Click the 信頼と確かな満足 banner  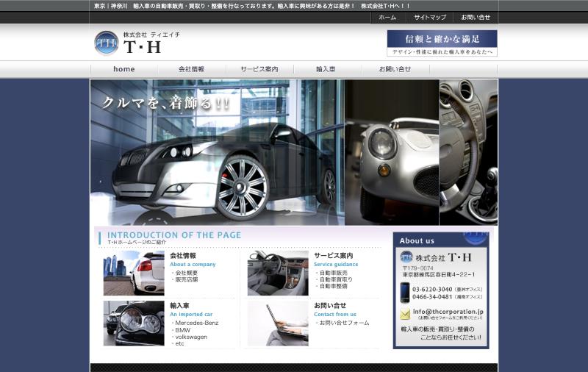442,43
